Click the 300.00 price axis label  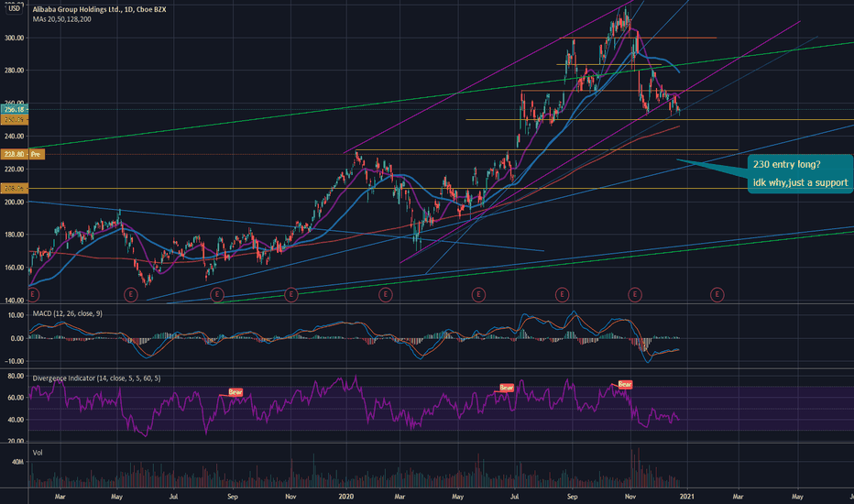point(14,38)
